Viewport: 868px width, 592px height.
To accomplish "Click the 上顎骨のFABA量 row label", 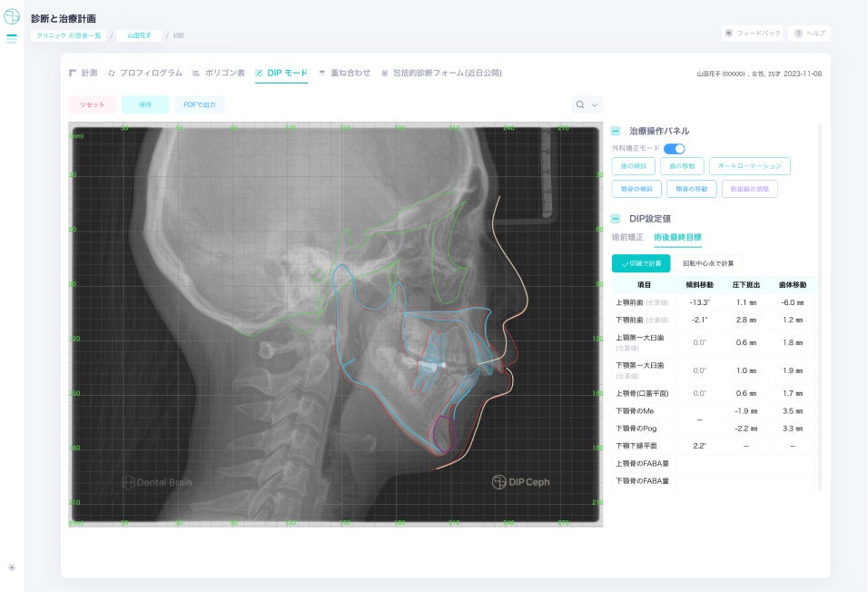I will click(642, 463).
